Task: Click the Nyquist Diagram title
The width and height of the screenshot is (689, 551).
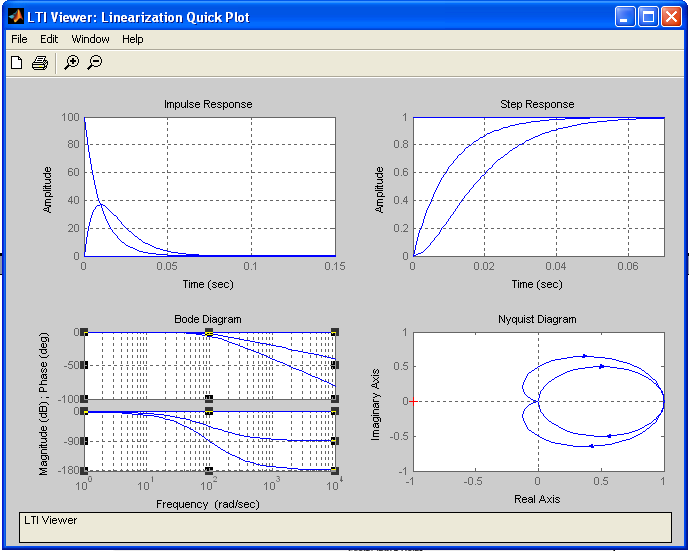Action: 537,319
